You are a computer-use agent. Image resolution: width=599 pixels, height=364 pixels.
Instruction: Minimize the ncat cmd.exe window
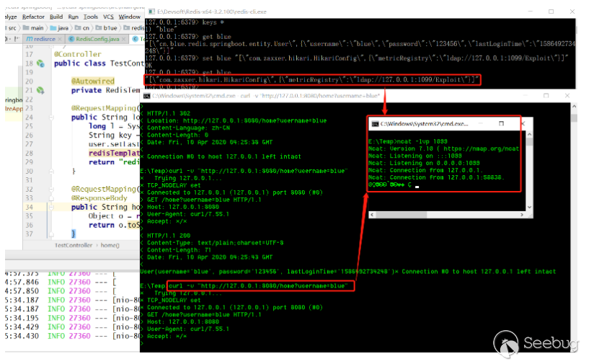click(481, 124)
